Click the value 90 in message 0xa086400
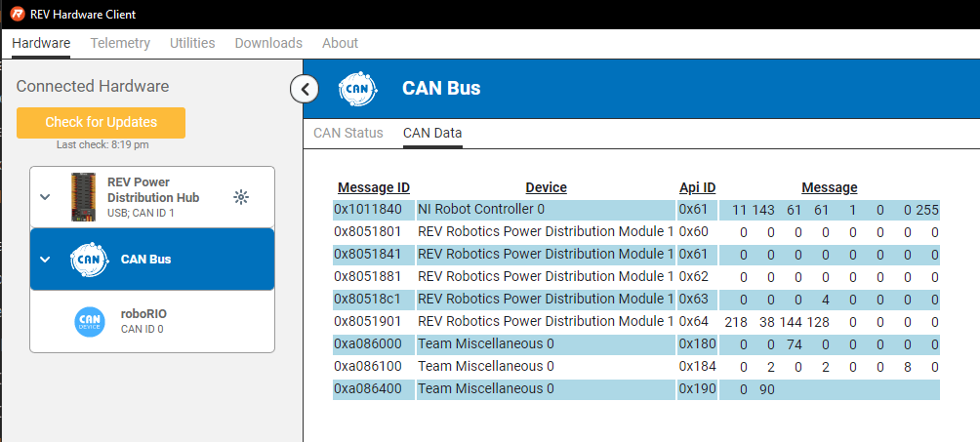The height and width of the screenshot is (442, 980). [767, 390]
